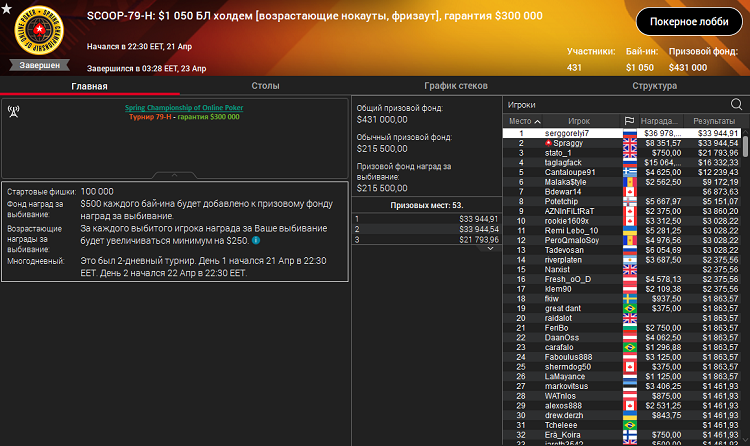Select player alexos888 in the list
Viewport: 750px width, 446px height.
point(622,406)
